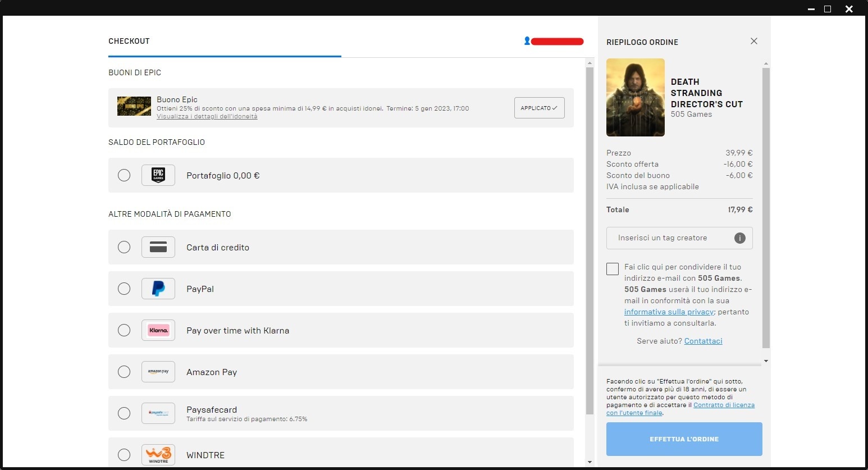Click the payment list scroll up arrow
The image size is (868, 470).
coord(590,63)
